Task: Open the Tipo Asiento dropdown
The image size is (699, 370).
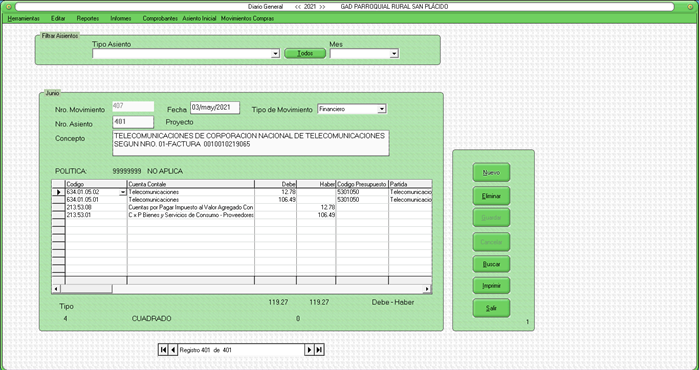Action: [275, 54]
